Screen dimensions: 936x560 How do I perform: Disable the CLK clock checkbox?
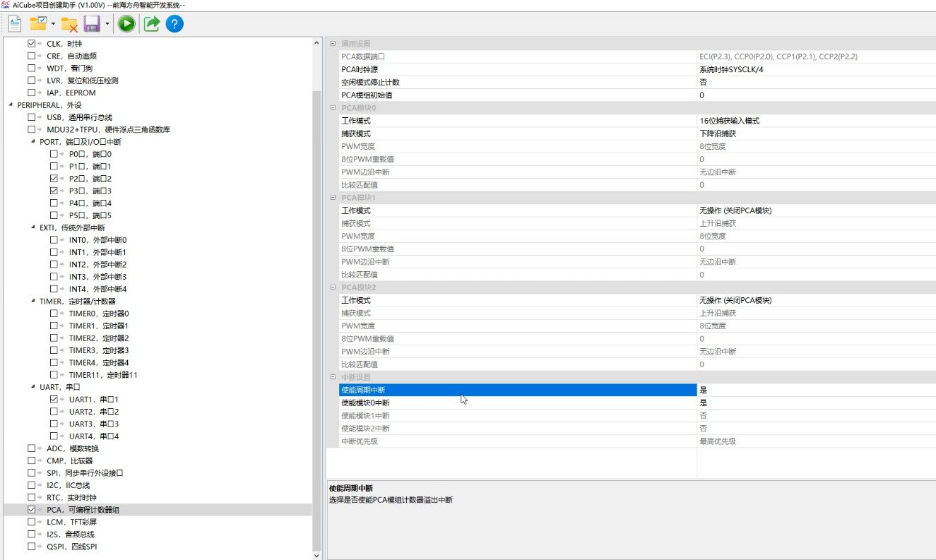pyautogui.click(x=31, y=44)
